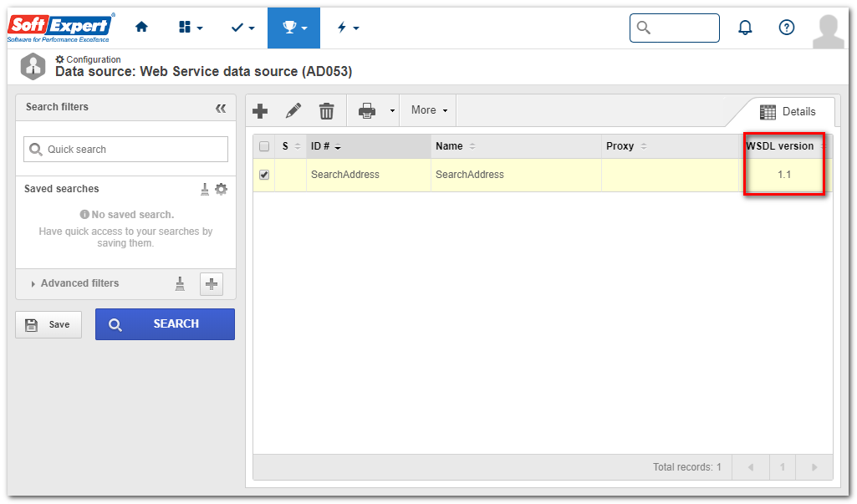857x504 pixels.
Task: Go to next page arrow
Action: pos(814,467)
